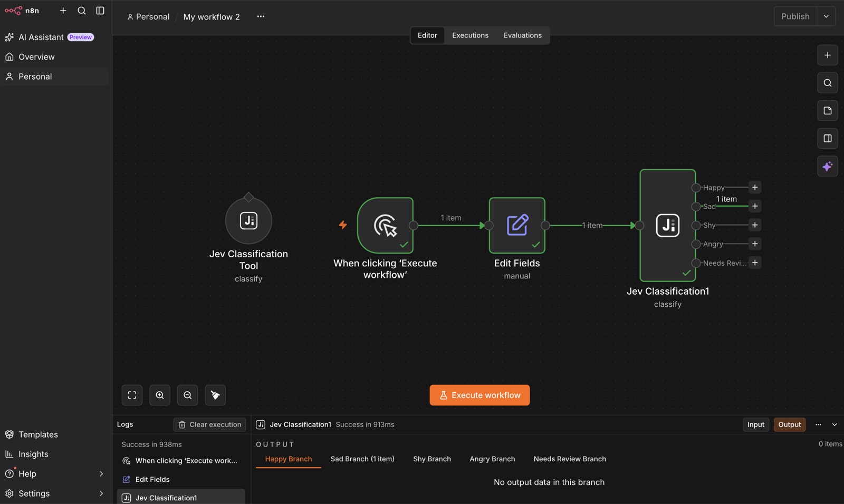
Task: Select the Editor tab
Action: click(427, 35)
